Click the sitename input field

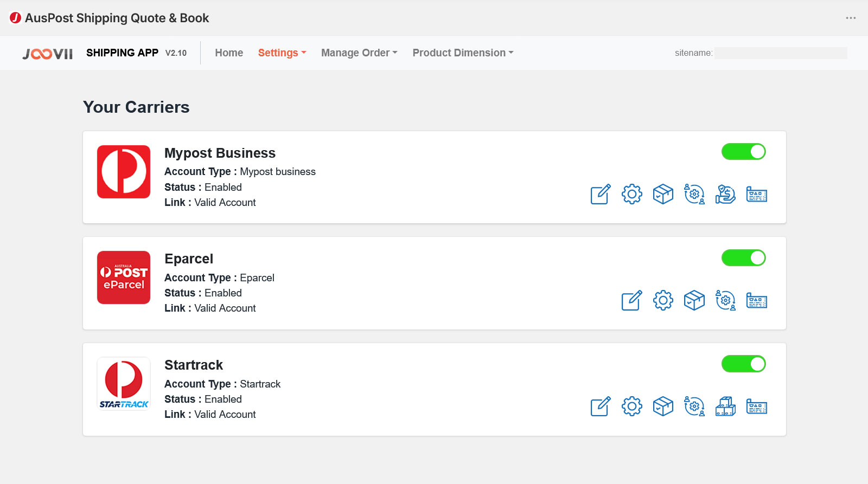(780, 53)
